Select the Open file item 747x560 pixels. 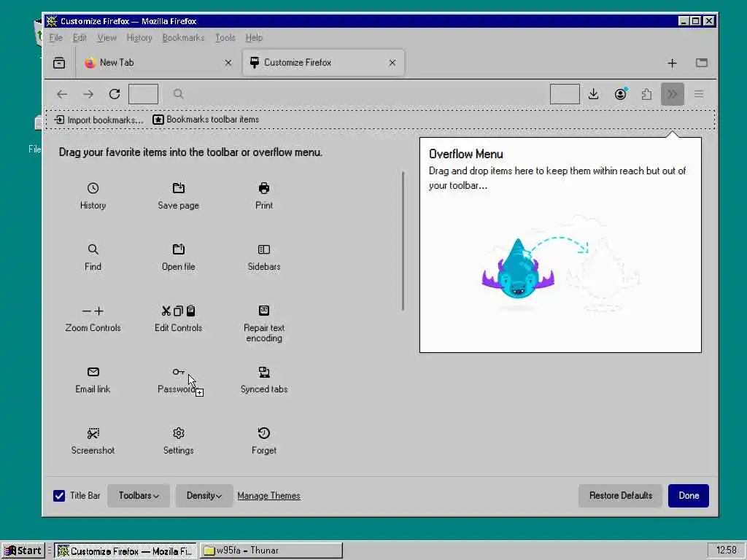(178, 257)
